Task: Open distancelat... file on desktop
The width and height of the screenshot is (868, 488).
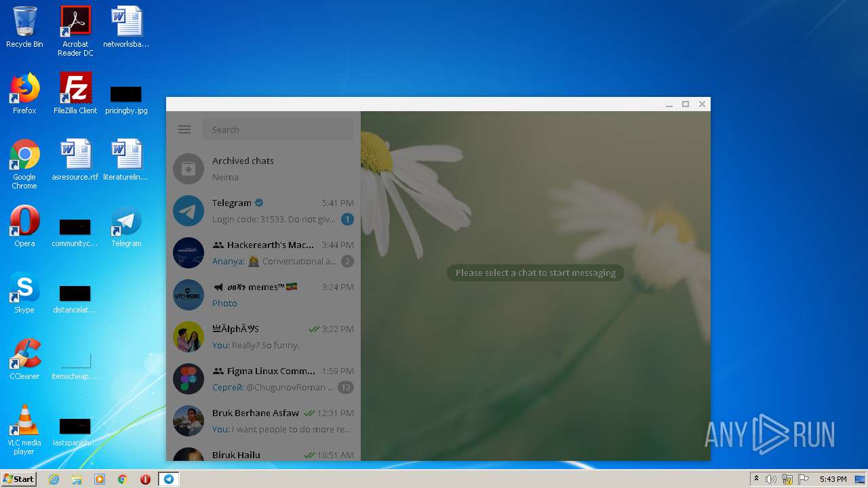Action: 75,298
